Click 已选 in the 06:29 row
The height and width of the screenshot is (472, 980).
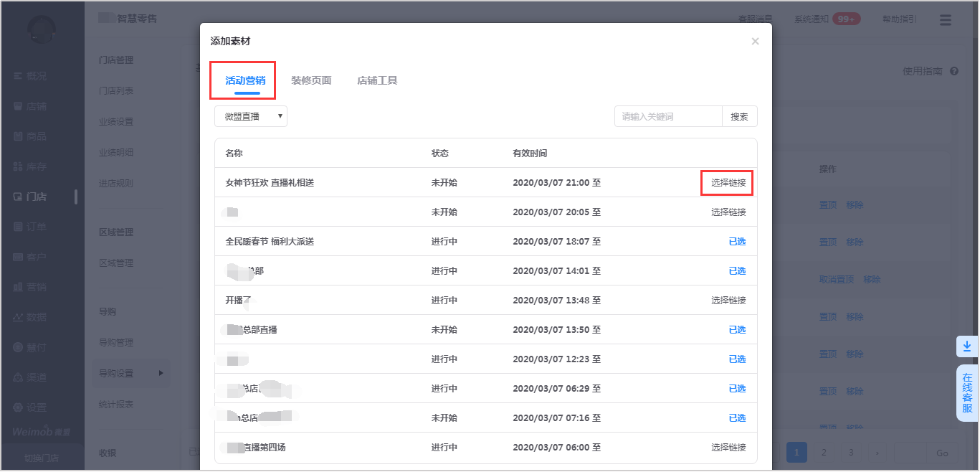(x=737, y=389)
